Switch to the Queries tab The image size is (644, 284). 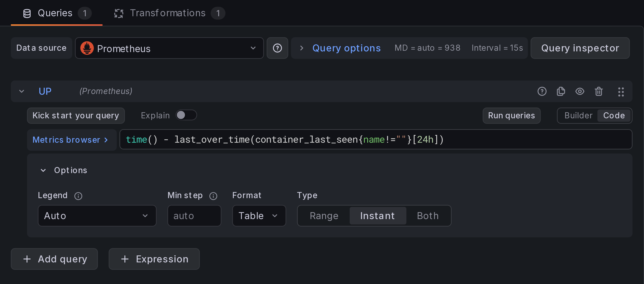click(57, 13)
